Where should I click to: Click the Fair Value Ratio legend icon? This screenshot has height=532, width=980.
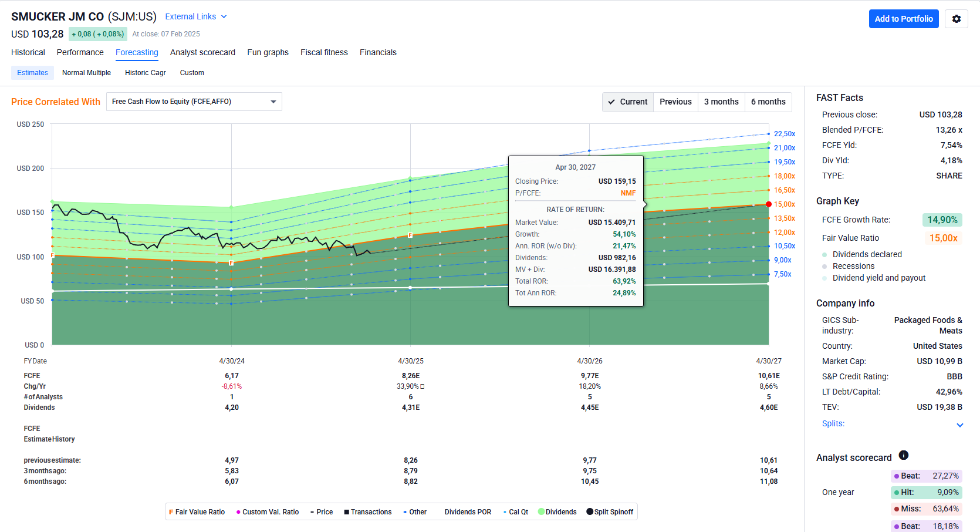click(x=171, y=512)
